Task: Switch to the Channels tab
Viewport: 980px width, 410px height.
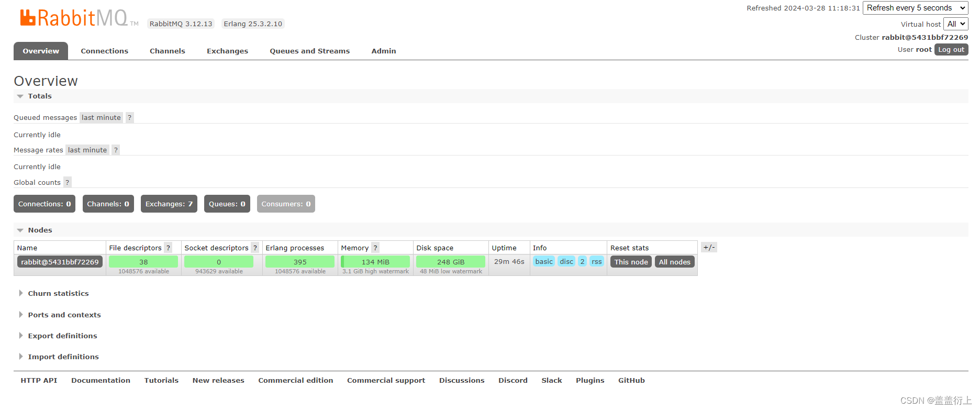Action: tap(168, 51)
